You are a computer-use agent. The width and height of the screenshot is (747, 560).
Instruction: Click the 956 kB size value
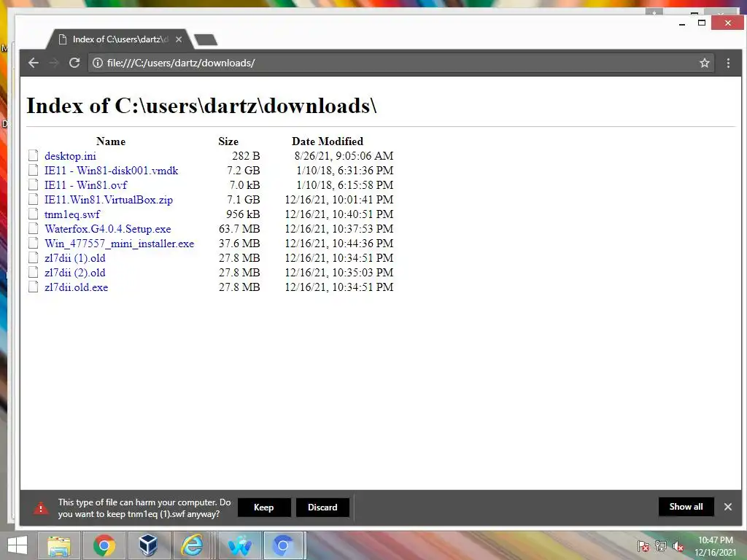243,214
